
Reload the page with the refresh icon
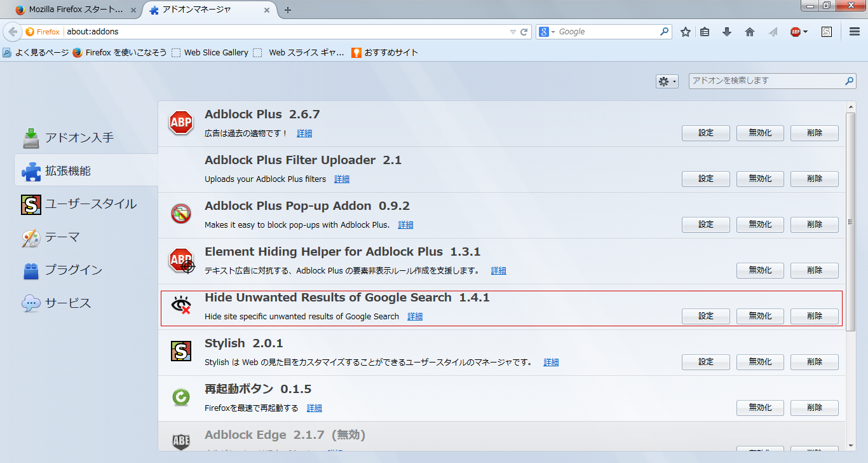click(x=524, y=32)
